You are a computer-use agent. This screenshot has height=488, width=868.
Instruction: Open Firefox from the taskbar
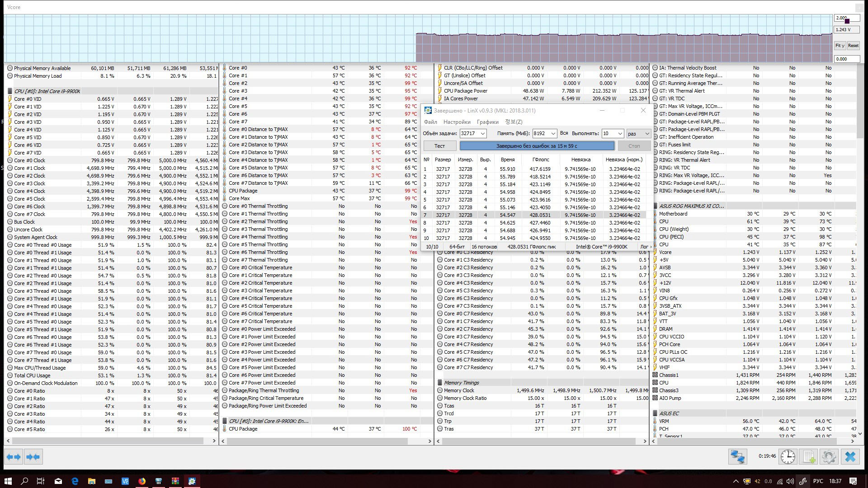tap(142, 481)
